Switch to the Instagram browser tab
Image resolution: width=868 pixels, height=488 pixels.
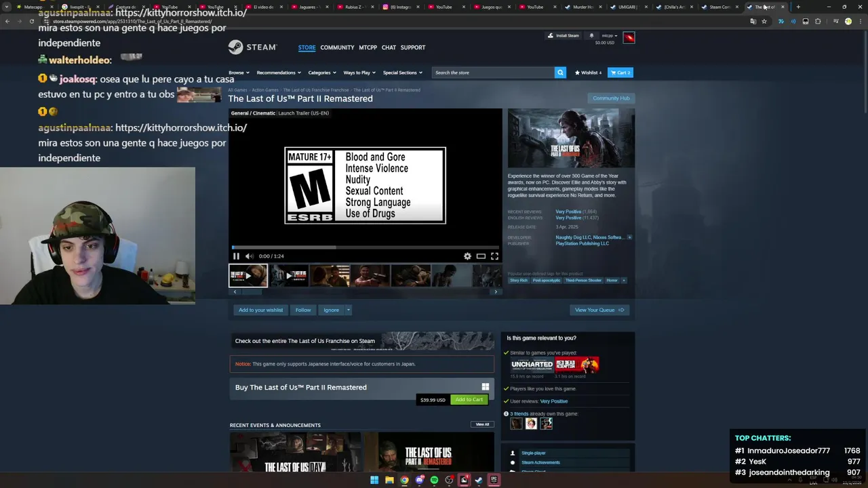(x=401, y=7)
